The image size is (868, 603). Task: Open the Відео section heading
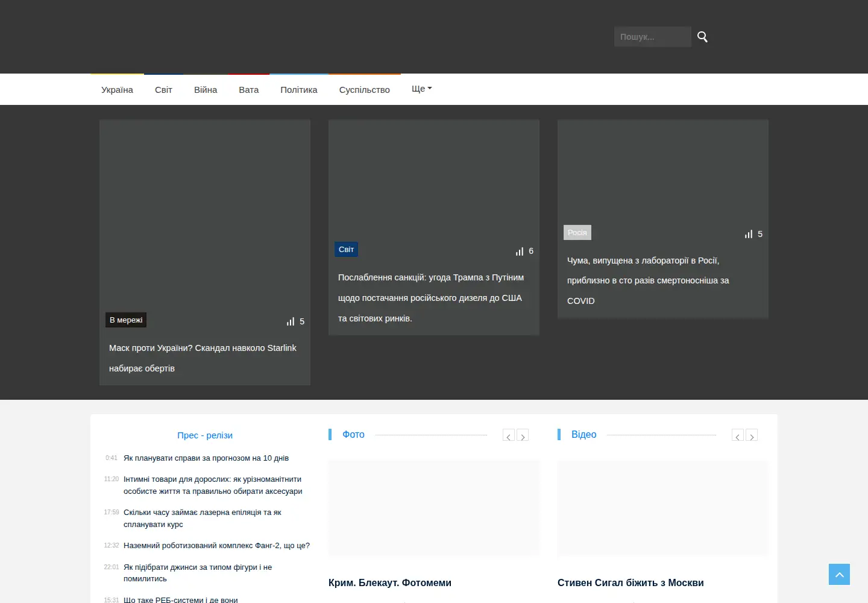point(583,435)
